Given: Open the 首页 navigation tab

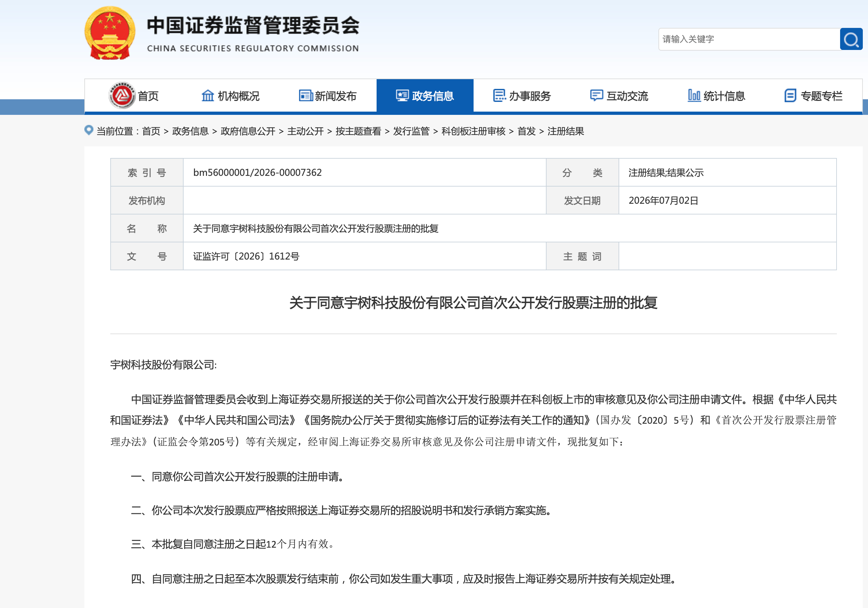Looking at the screenshot, I should click(x=133, y=96).
